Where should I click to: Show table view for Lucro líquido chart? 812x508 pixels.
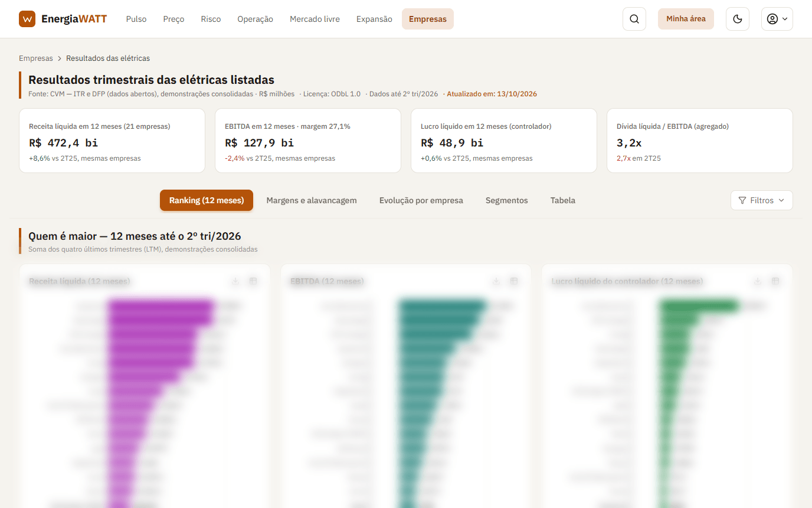[775, 281]
